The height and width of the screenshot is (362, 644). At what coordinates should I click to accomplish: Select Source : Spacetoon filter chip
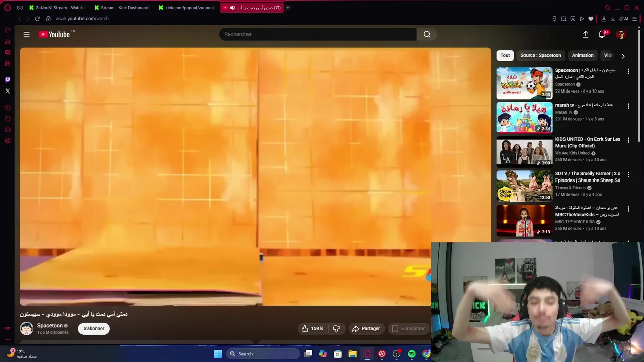(540, 55)
